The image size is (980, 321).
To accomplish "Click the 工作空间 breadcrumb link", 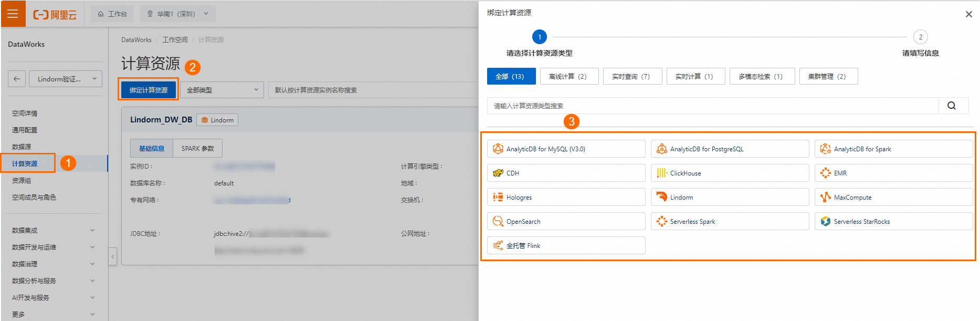I will coord(175,40).
